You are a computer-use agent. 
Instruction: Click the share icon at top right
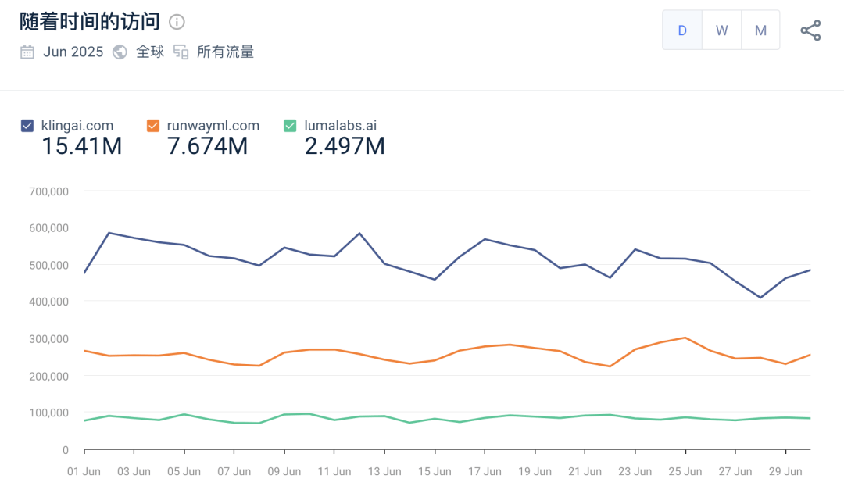[x=810, y=30]
